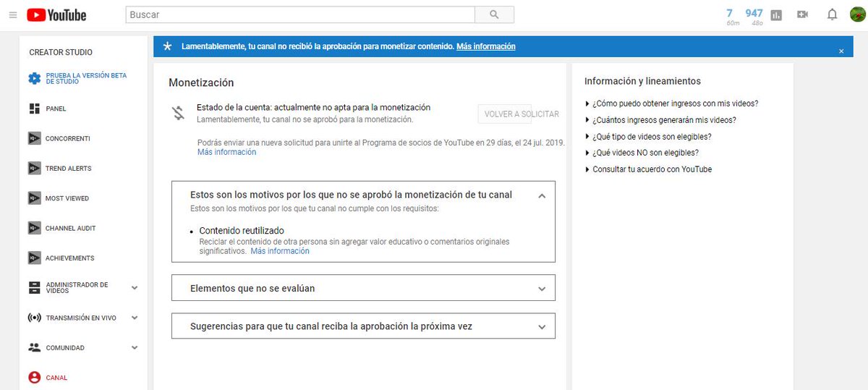Select Trend Alerts in the sidebar
This screenshot has width=868, height=390.
(x=70, y=169)
